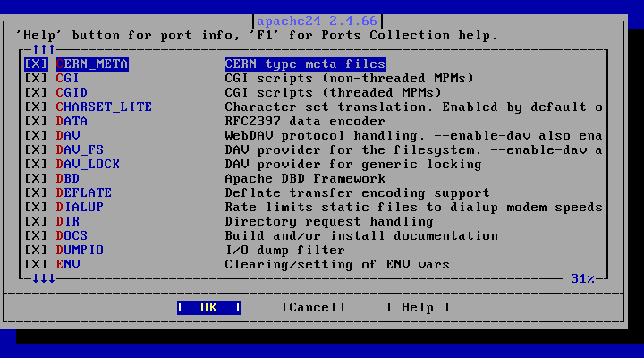Click 'I/O dump filter' description
Image resolution: width=644 pixels, height=358 pixels.
pos(285,251)
